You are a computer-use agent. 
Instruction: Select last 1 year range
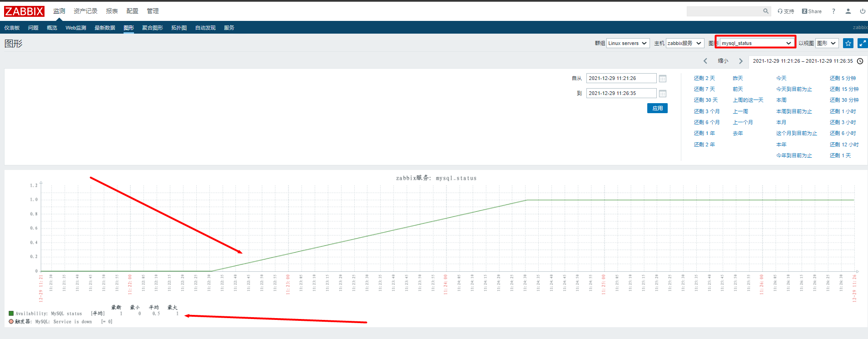tap(704, 133)
